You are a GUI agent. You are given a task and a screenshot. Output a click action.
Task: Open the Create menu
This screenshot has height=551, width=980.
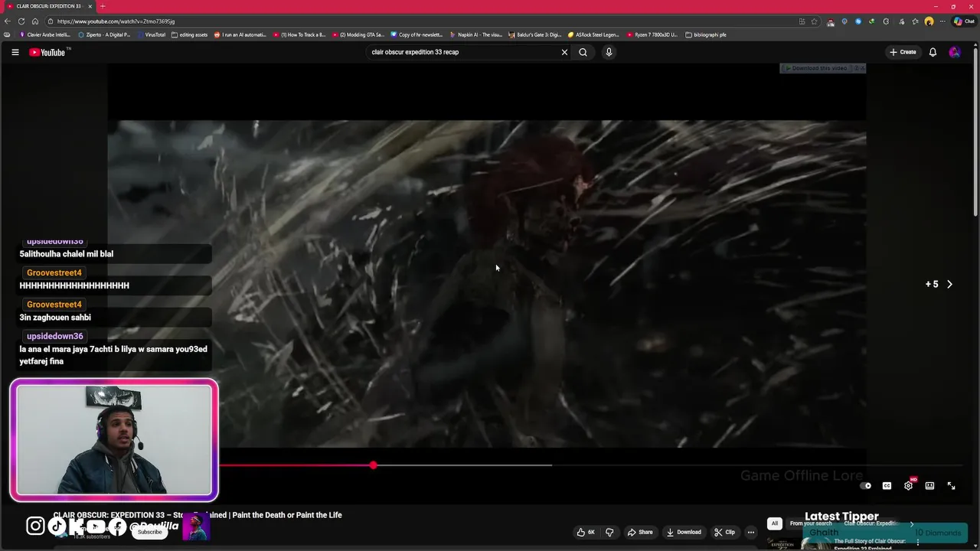[x=903, y=52]
